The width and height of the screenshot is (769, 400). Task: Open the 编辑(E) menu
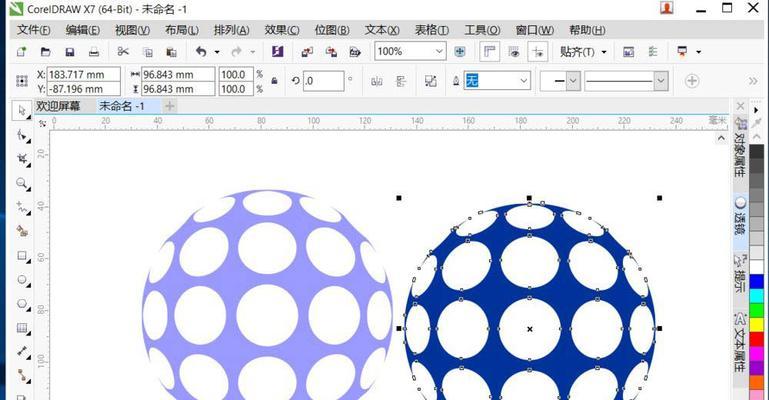point(82,30)
